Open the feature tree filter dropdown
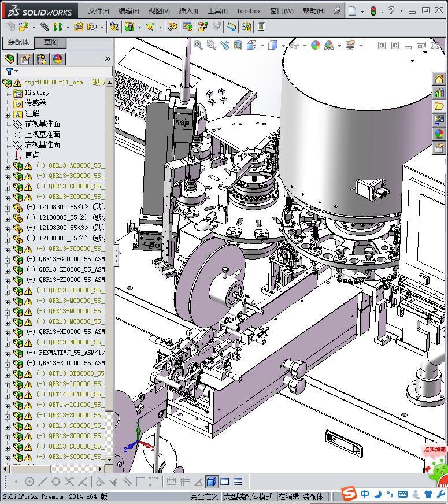 (10, 72)
